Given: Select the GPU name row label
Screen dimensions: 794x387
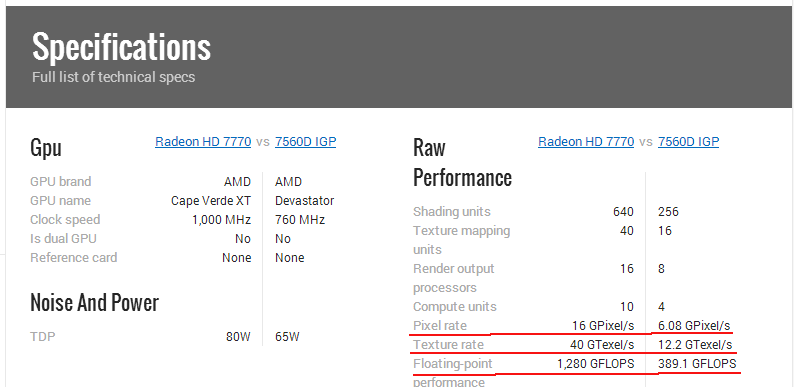Looking at the screenshot, I should 60,201.
